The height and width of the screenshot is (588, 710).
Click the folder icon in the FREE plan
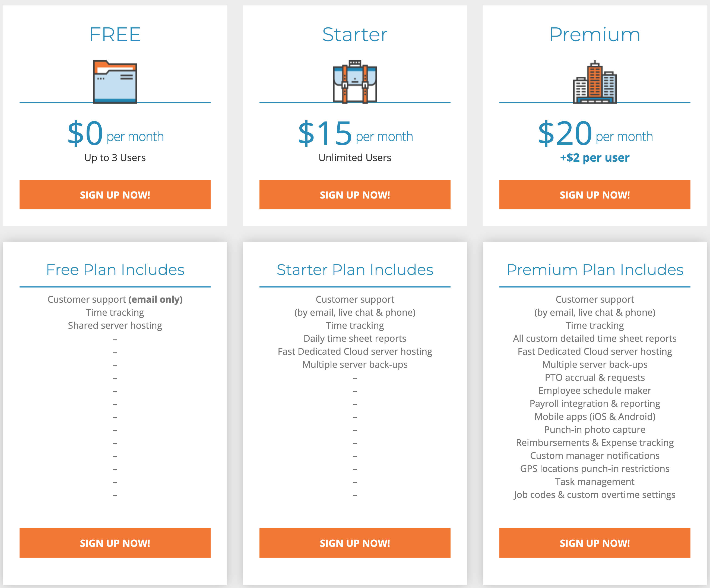pyautogui.click(x=115, y=82)
